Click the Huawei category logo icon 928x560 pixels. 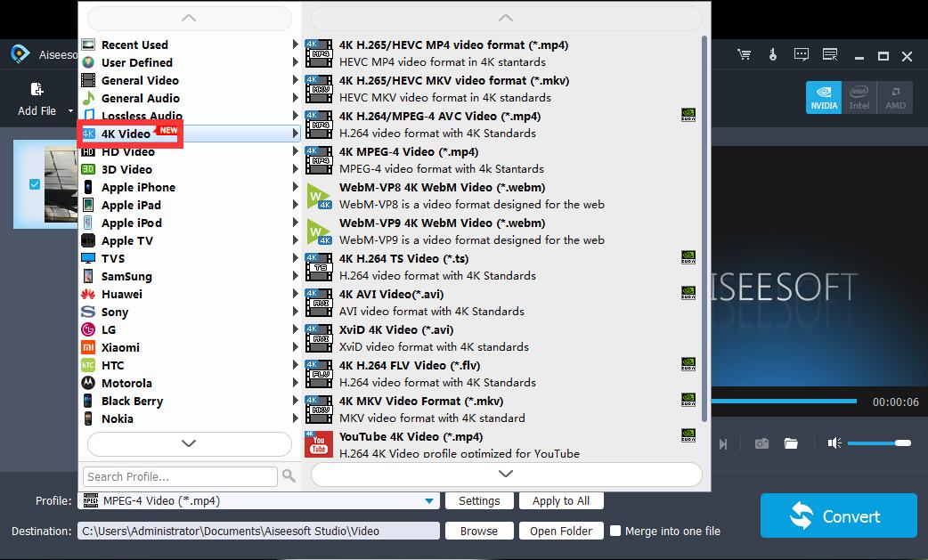(x=88, y=294)
